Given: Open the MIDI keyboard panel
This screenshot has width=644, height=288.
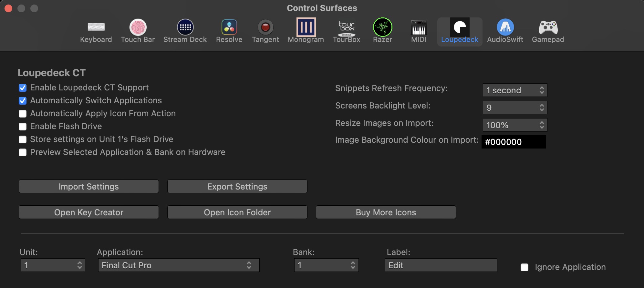Looking at the screenshot, I should pos(419,32).
